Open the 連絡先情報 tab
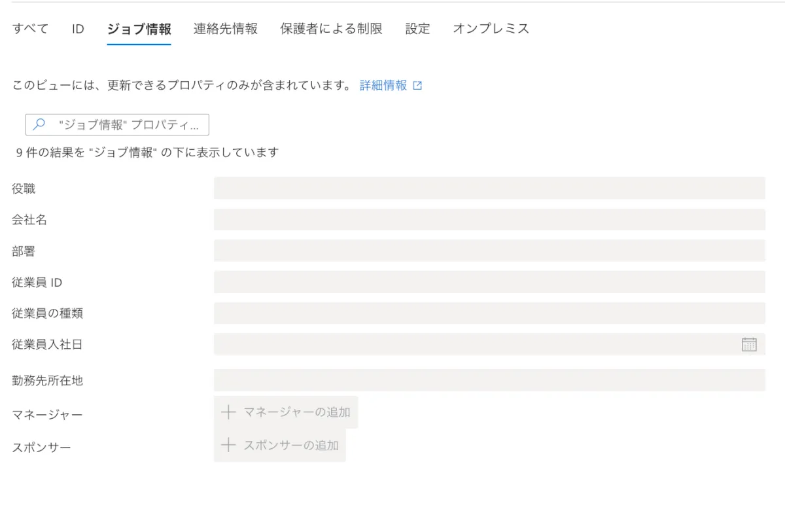This screenshot has height=532, width=785. coord(226,29)
